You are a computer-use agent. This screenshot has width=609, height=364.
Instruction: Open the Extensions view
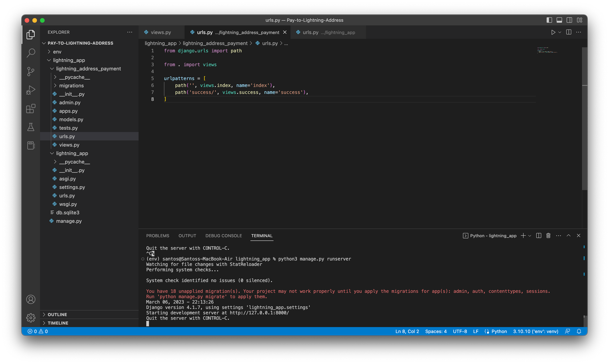[x=31, y=109]
